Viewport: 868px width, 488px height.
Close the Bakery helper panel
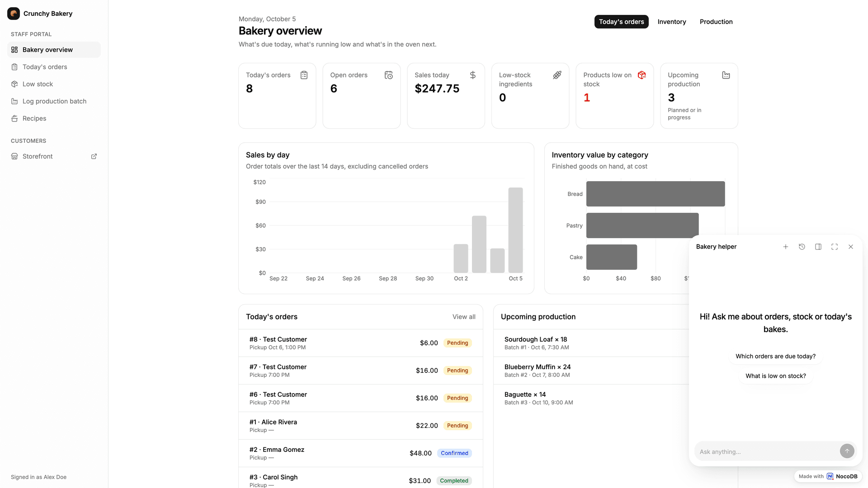pyautogui.click(x=851, y=247)
